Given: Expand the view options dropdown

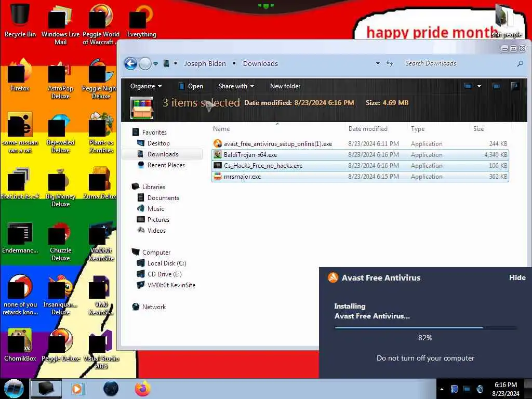Looking at the screenshot, I should coord(479,86).
